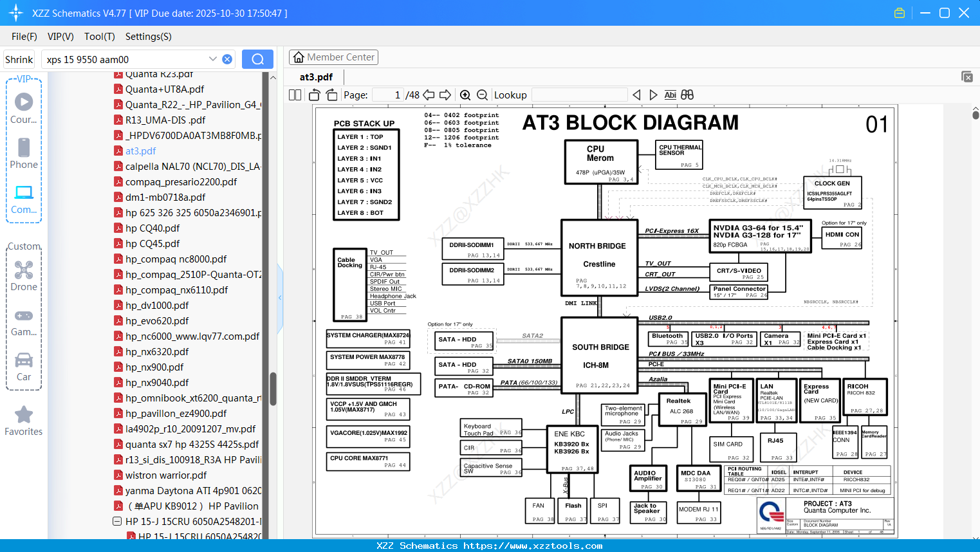Open the VIP(V) menu
This screenshot has width=980, height=552.
point(60,37)
